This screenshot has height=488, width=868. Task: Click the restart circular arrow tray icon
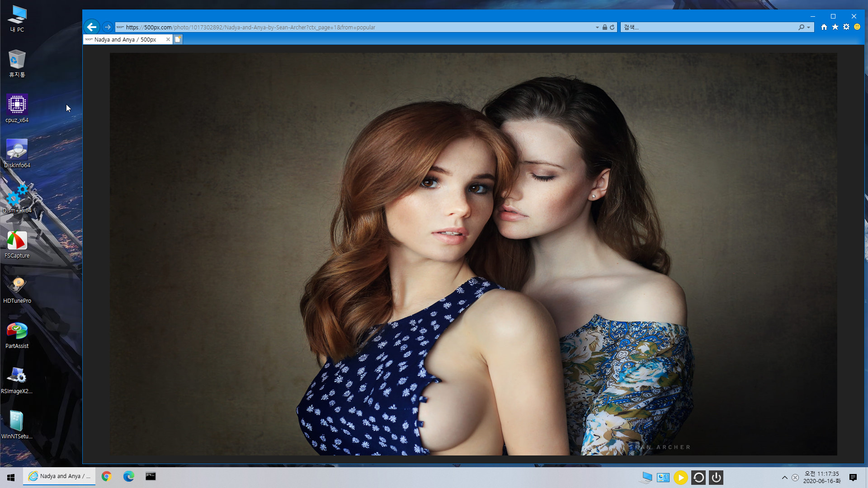[698, 478]
